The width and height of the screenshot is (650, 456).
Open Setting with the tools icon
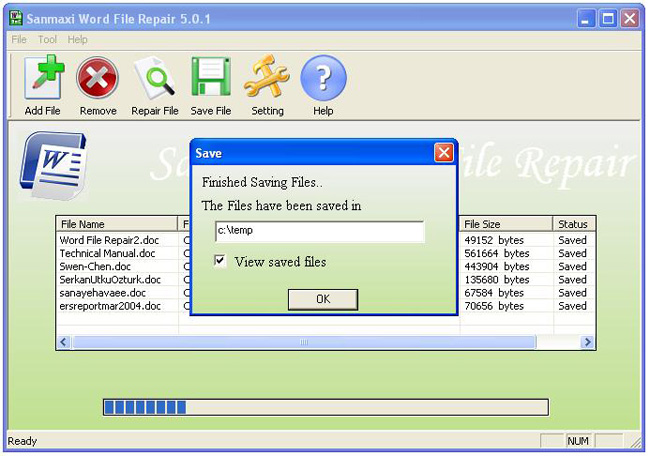267,76
